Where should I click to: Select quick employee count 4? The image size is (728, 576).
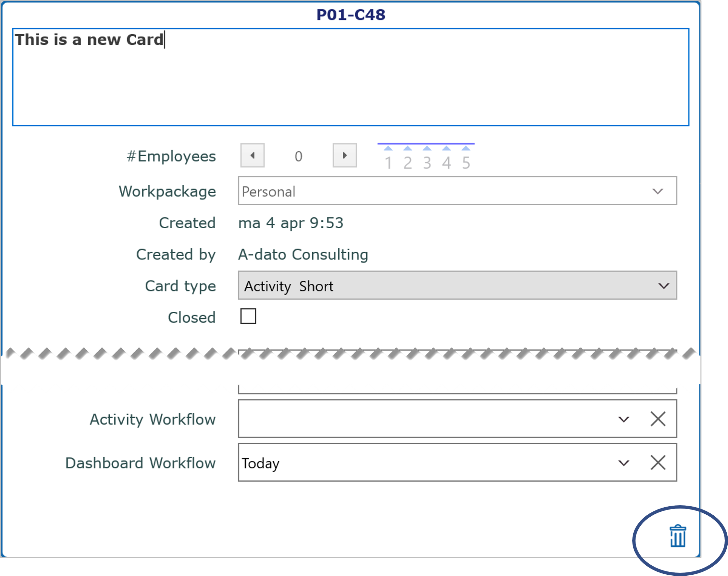tap(447, 159)
